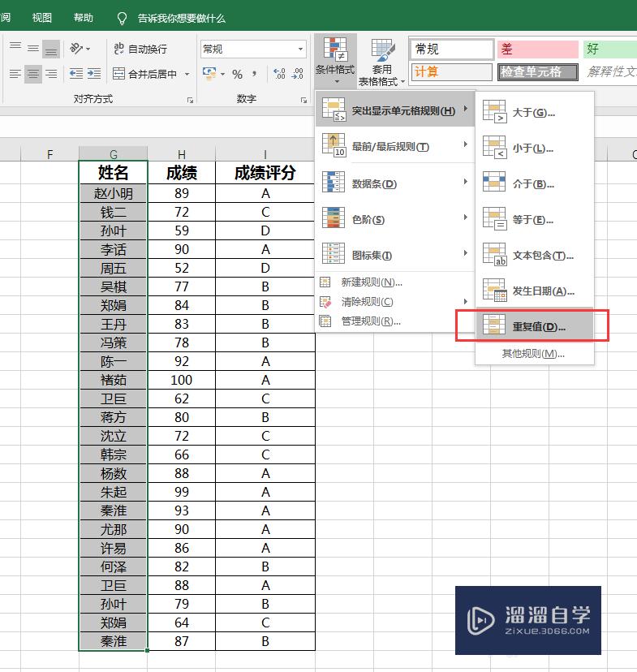Image resolution: width=637 pixels, height=672 pixels.
Task: Open the Conditional Formatting (条件格式) menu
Action: click(x=335, y=60)
